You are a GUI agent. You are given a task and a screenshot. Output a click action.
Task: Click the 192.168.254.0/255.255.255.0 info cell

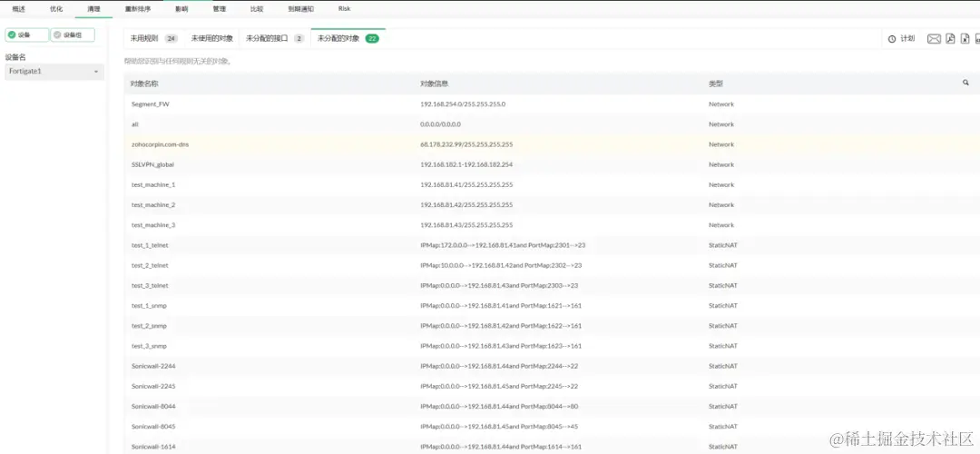click(x=463, y=104)
